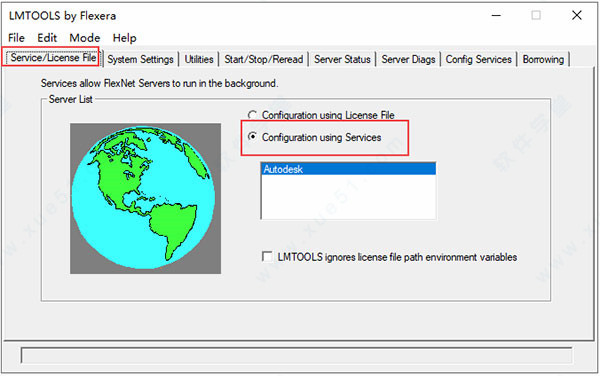The width and height of the screenshot is (600, 376).
Task: Click the status bar field at bottom
Action: pyautogui.click(x=297, y=355)
